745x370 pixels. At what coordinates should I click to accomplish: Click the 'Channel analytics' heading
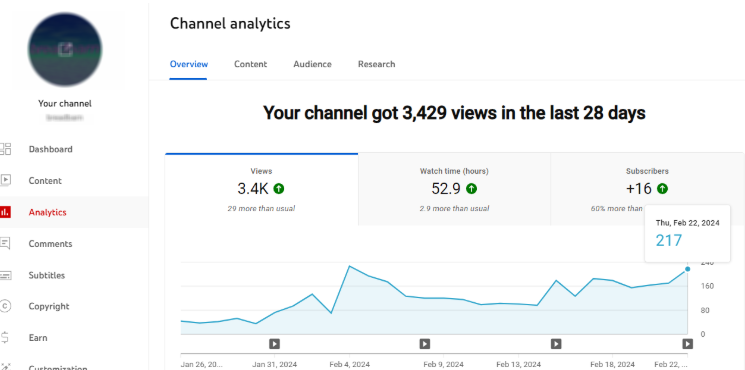tap(230, 23)
